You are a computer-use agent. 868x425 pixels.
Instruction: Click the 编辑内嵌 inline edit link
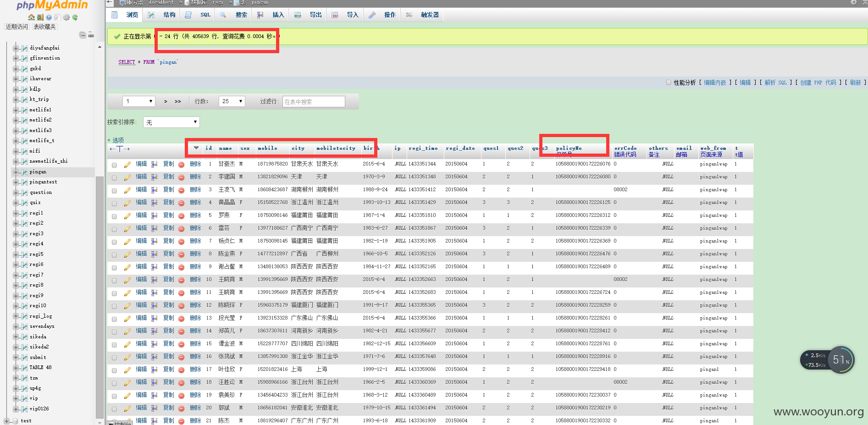click(715, 83)
